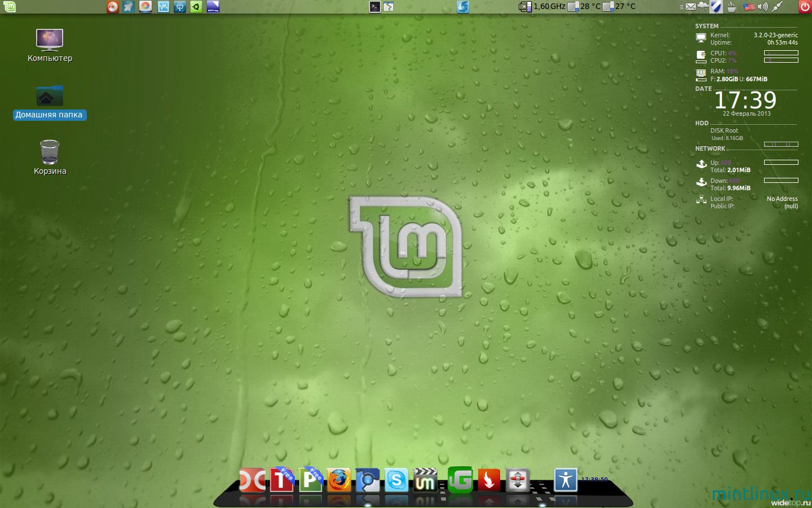
Task: Click the DISK Root usage bar
Action: point(781,144)
